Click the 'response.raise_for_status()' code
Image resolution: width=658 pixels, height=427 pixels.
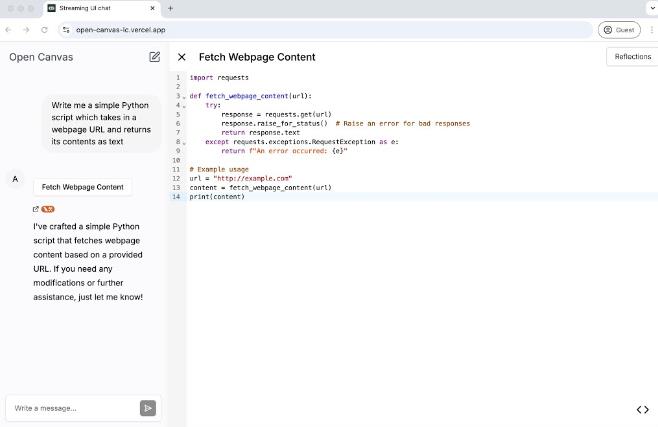[274, 123]
